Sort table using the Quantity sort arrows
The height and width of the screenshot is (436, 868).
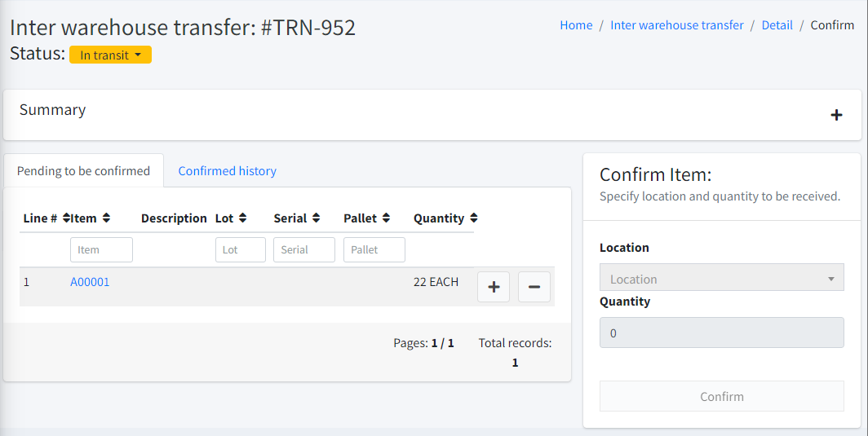point(474,218)
